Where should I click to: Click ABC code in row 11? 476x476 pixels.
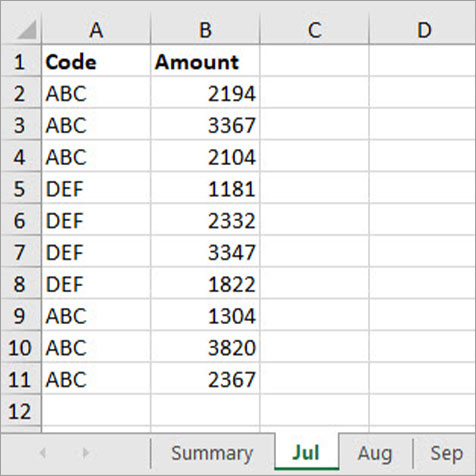pyautogui.click(x=96, y=379)
